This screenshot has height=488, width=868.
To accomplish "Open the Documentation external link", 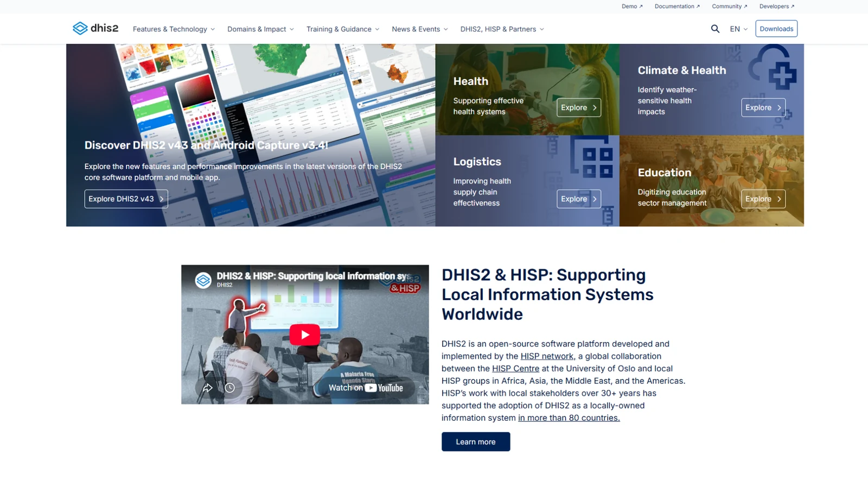I will coord(677,7).
